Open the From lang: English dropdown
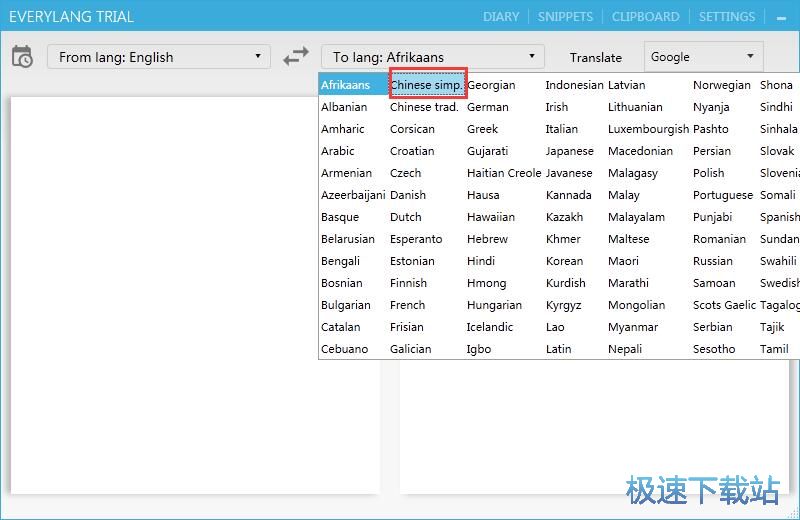The width and height of the screenshot is (800, 520). [x=159, y=57]
